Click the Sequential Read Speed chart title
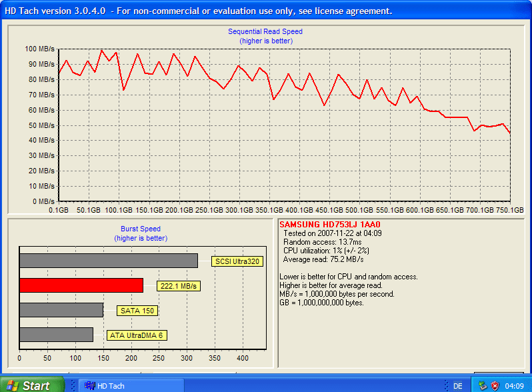Viewport: 532px width, 392px height. coord(265,31)
